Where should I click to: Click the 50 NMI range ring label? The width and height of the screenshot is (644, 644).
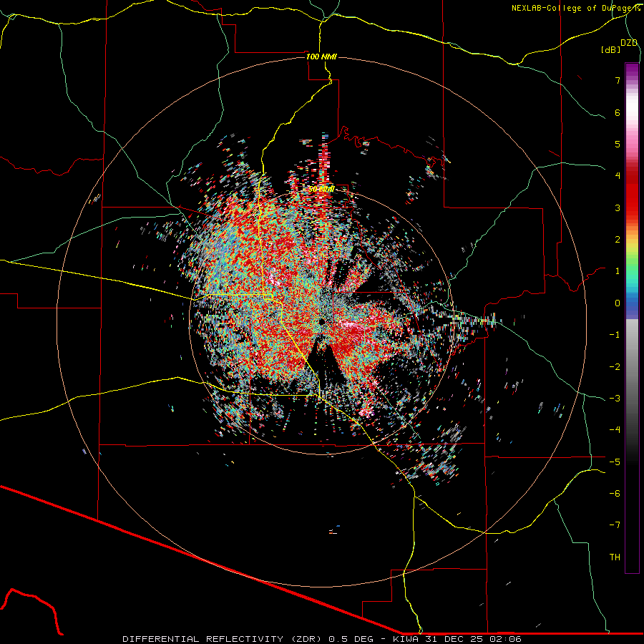321,190
